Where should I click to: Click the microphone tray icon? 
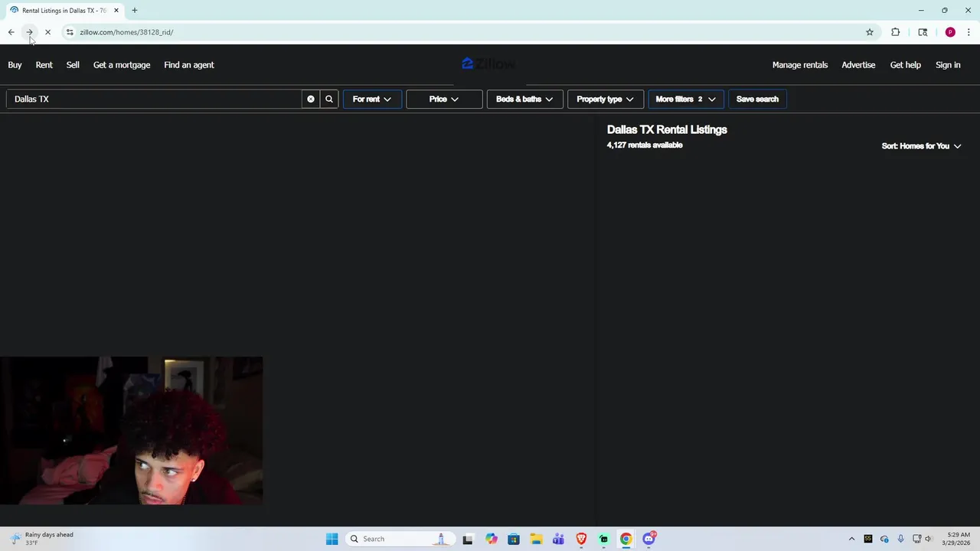900,539
